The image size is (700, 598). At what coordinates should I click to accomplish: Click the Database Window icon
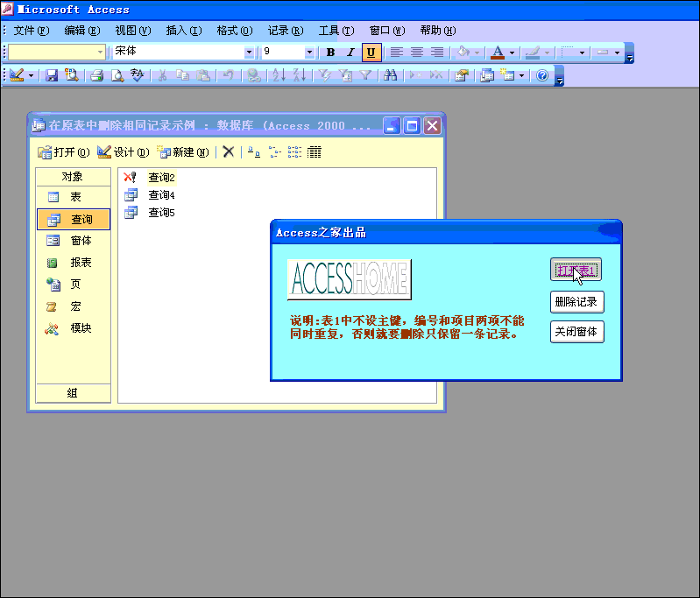click(487, 75)
